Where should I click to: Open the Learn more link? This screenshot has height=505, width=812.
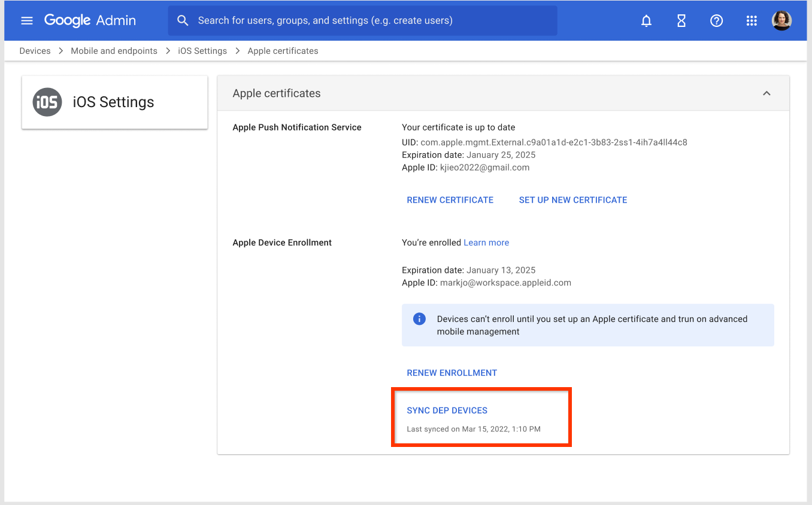click(486, 242)
